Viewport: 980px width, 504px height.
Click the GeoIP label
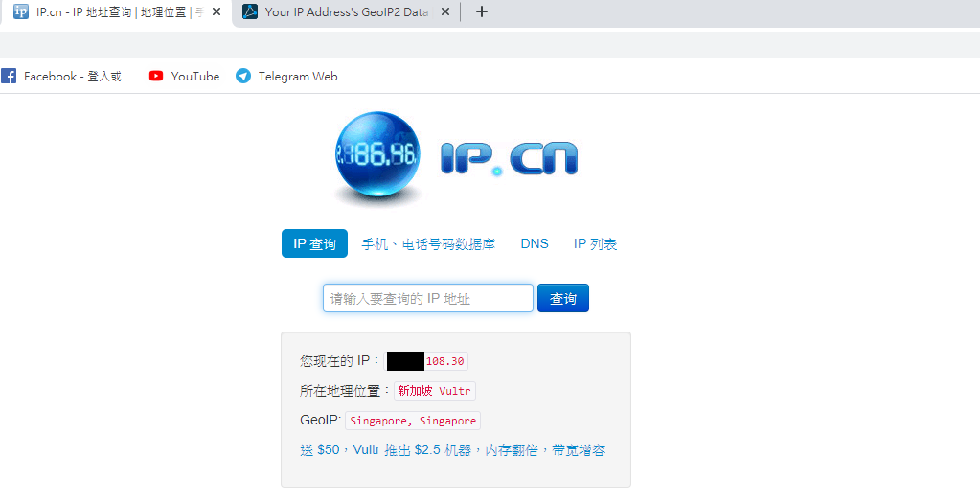click(321, 421)
